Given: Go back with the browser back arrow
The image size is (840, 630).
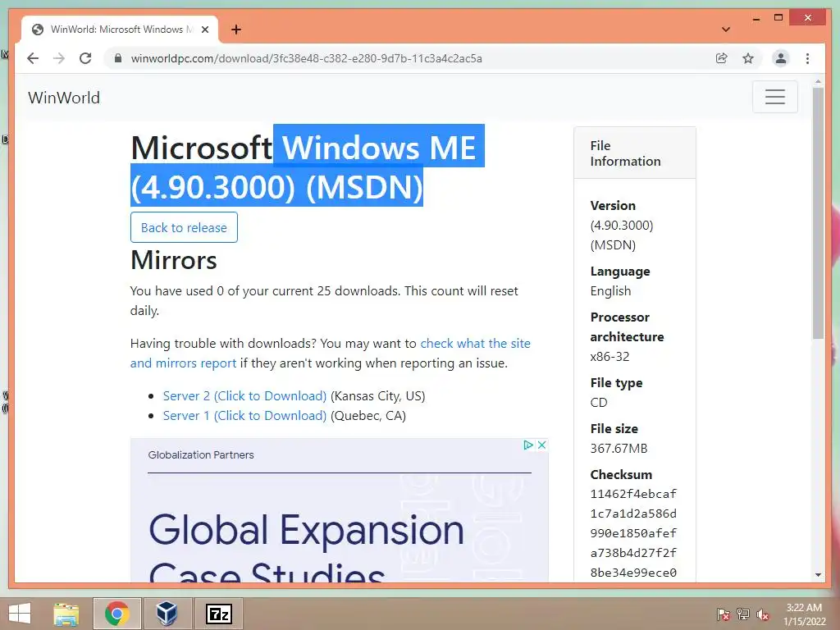Looking at the screenshot, I should coord(33,58).
